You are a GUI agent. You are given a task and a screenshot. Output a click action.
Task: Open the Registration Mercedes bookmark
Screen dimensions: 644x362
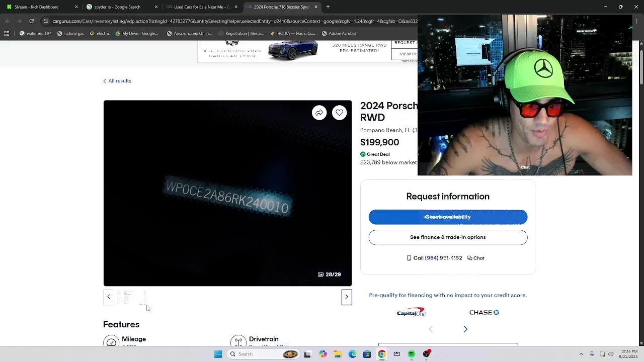click(240, 34)
